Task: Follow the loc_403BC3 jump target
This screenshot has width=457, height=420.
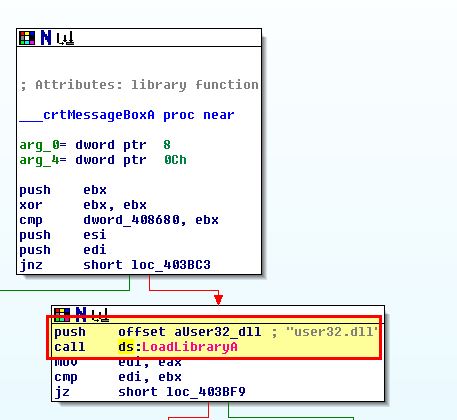Action: coord(171,265)
